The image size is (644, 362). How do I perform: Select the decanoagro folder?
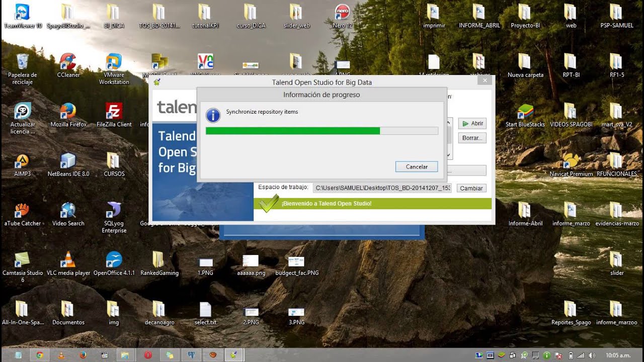click(x=159, y=313)
